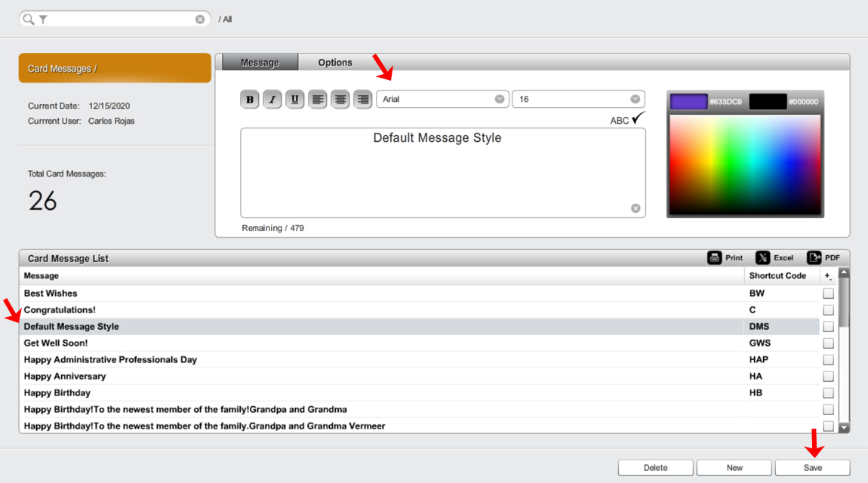Check the Default Message Style checkbox
This screenshot has width=868, height=483.
pyautogui.click(x=828, y=327)
